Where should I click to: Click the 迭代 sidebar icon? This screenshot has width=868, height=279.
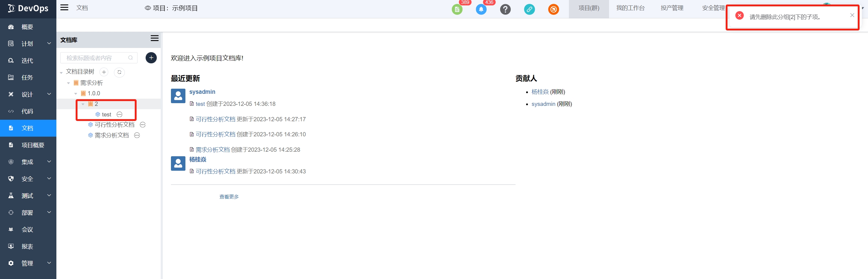click(11, 61)
